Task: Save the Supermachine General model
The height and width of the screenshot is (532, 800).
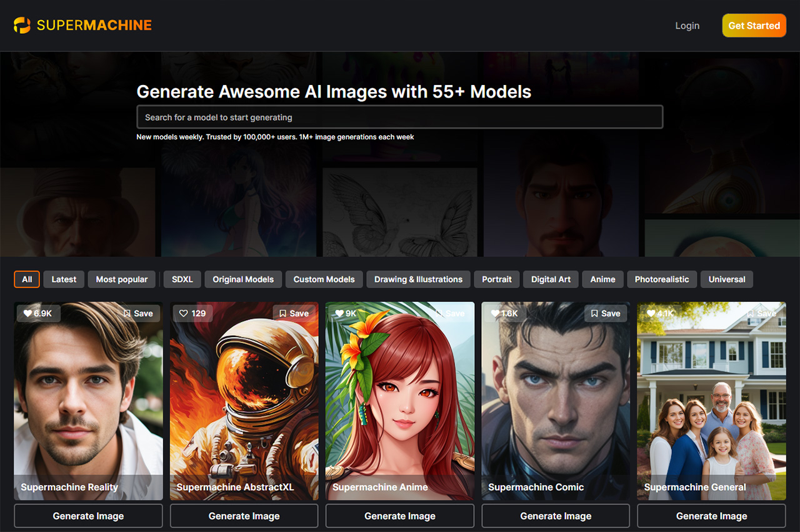Action: pos(761,313)
